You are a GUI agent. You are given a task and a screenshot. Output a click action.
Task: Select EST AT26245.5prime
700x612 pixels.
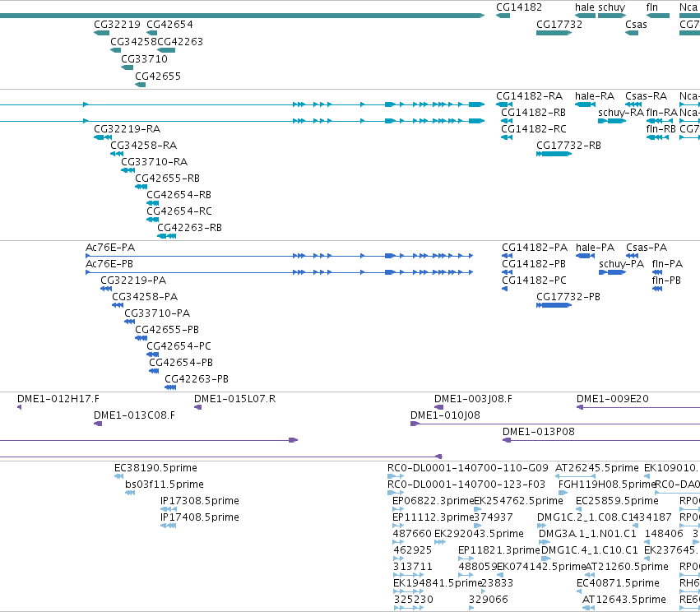(x=597, y=468)
